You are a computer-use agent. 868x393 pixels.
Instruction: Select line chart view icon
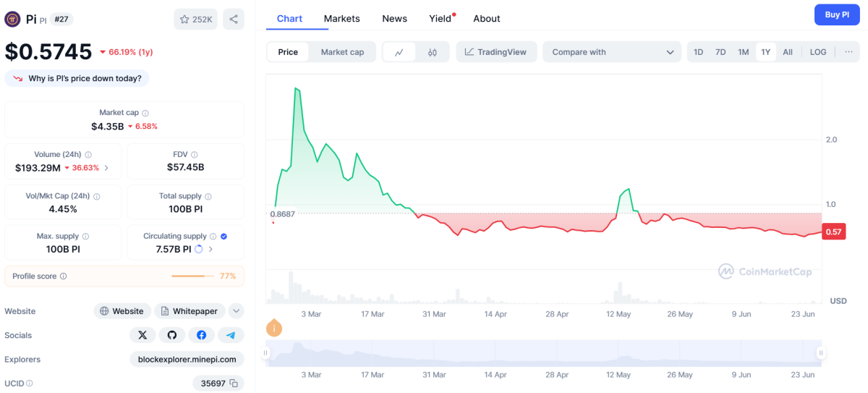pyautogui.click(x=399, y=52)
